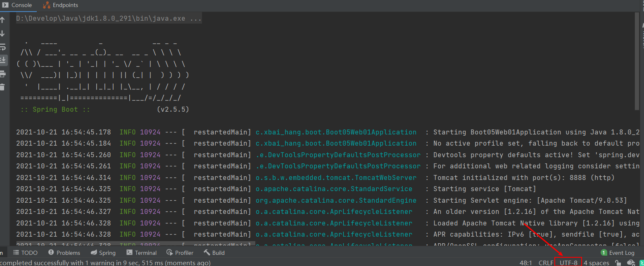This screenshot has width=644, height=266.
Task: Click 'Loaded Apache Tomcat Native library' message
Action: pyautogui.click(x=536, y=223)
